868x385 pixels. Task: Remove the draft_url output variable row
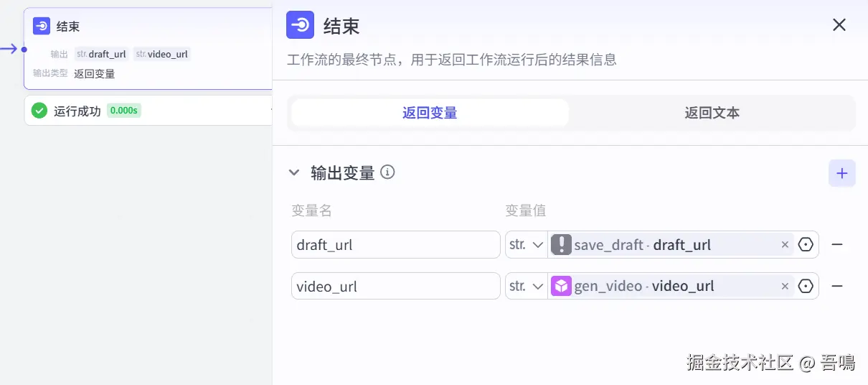click(836, 245)
